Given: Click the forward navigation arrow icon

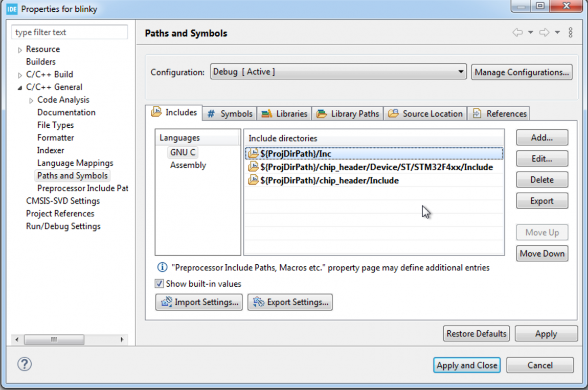Looking at the screenshot, I should click(544, 33).
